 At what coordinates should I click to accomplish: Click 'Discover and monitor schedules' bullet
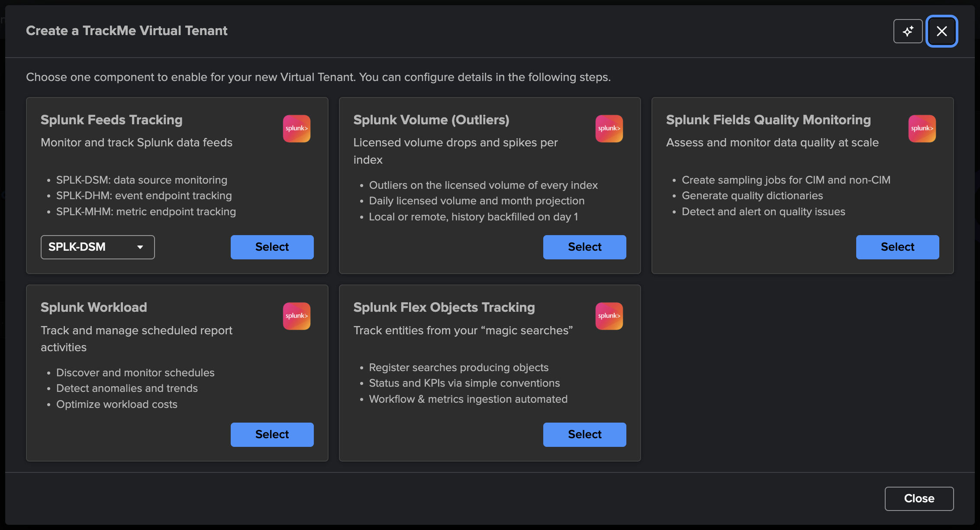[135, 373]
